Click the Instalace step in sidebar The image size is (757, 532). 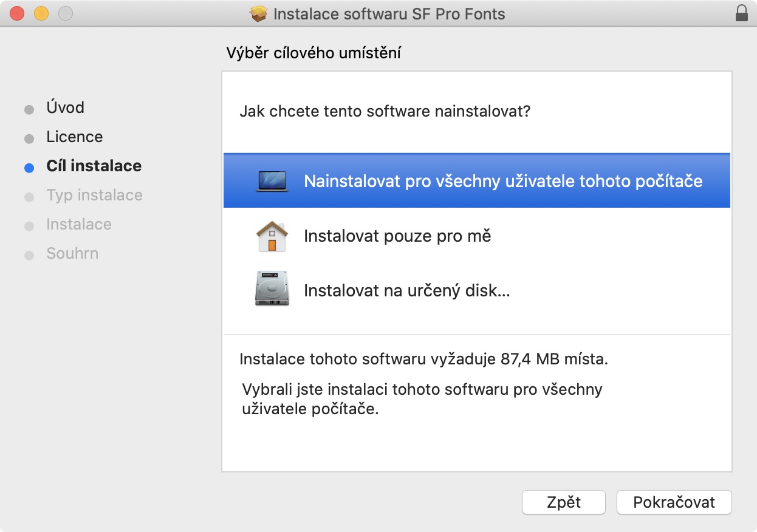click(79, 225)
